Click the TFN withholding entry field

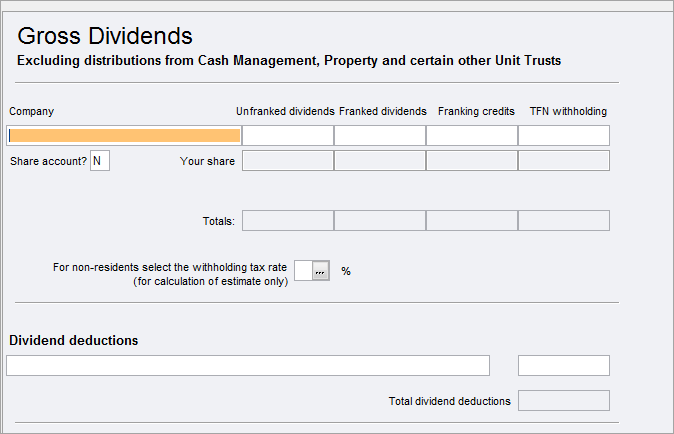click(x=564, y=136)
